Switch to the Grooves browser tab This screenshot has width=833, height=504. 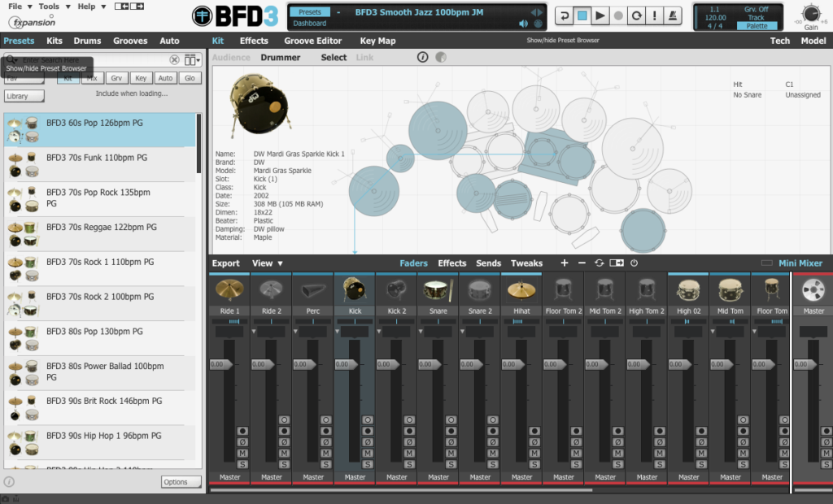point(130,41)
